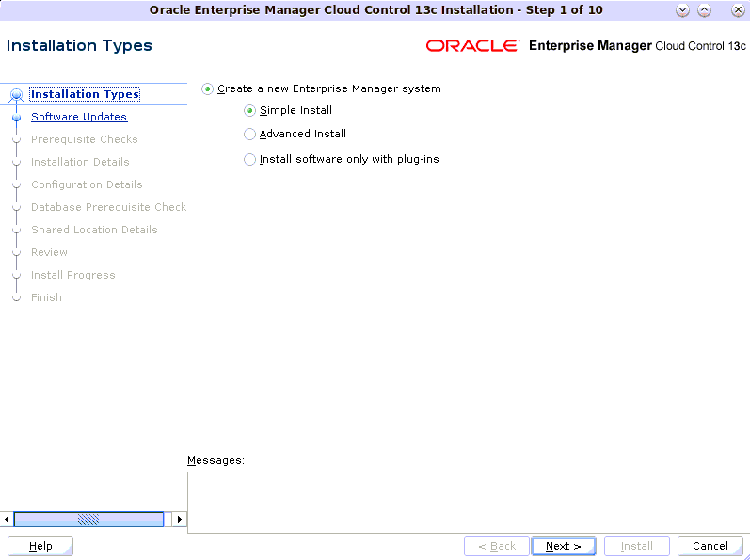Click the left scroll arrow of sidebar scrollbar
The image size is (750, 560).
tap(7, 519)
